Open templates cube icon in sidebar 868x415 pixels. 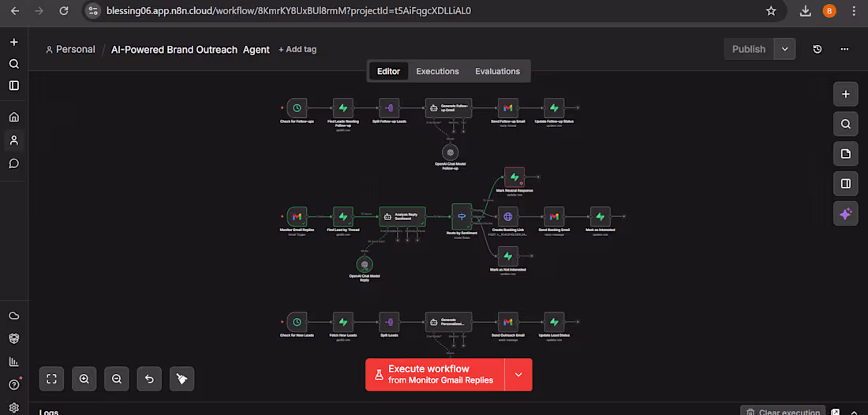point(14,338)
